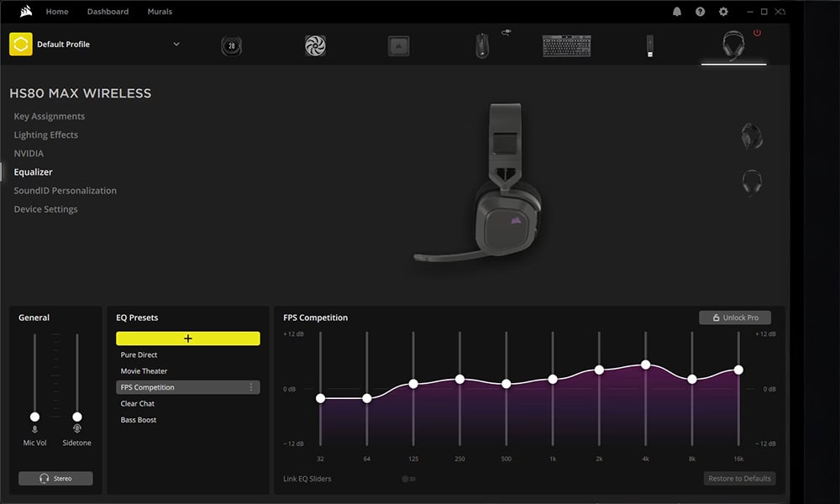This screenshot has height=504, width=840.
Task: Click the HS80 MAX WIRELESS title
Action: coord(81,93)
